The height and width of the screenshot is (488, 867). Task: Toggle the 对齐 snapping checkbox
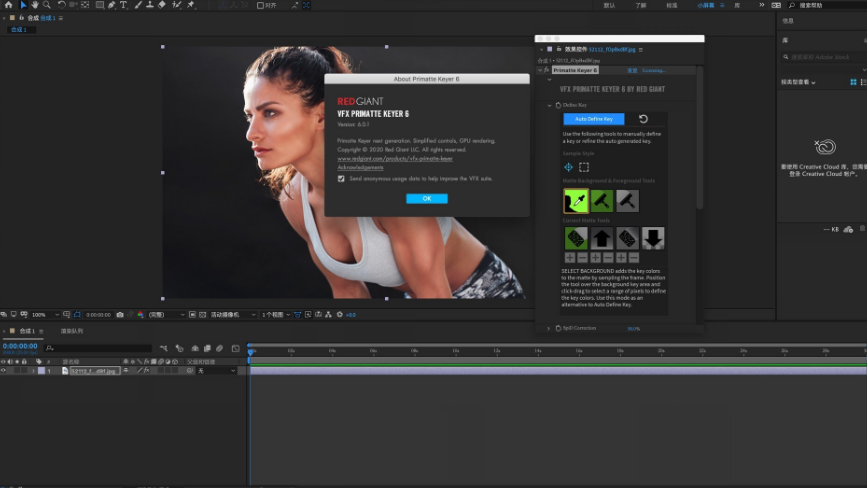261,5
